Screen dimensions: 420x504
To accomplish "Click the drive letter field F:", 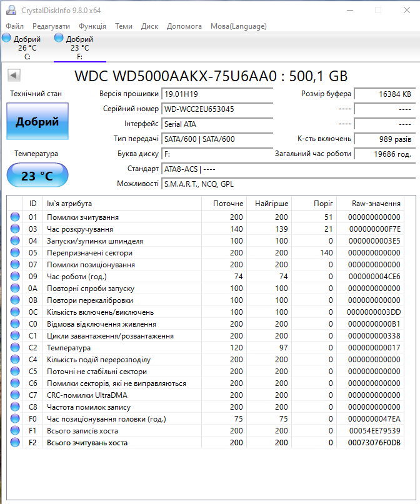I will click(217, 154).
